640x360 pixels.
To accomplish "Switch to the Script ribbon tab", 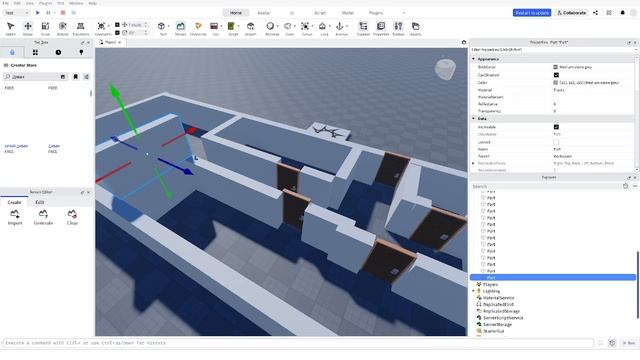I will tap(320, 13).
